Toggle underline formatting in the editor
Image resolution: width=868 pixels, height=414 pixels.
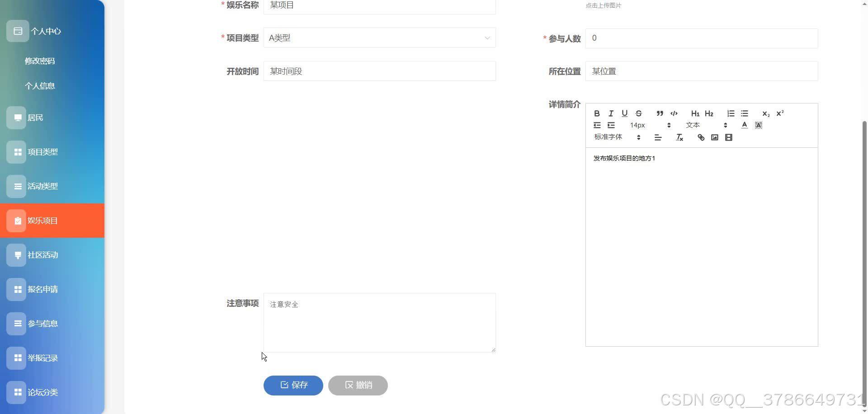click(624, 113)
